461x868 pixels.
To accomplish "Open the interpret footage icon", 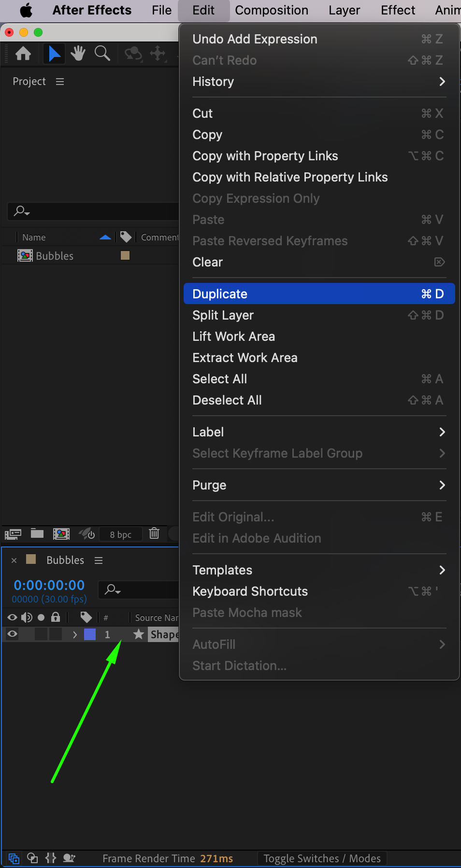I will click(13, 534).
